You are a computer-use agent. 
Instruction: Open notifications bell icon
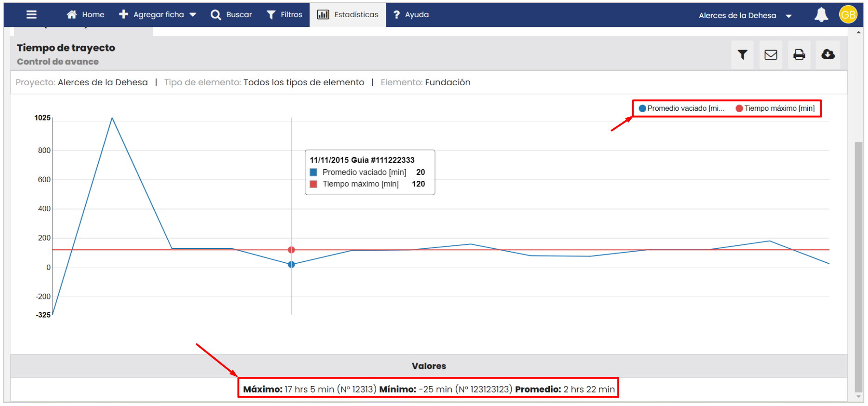click(821, 15)
